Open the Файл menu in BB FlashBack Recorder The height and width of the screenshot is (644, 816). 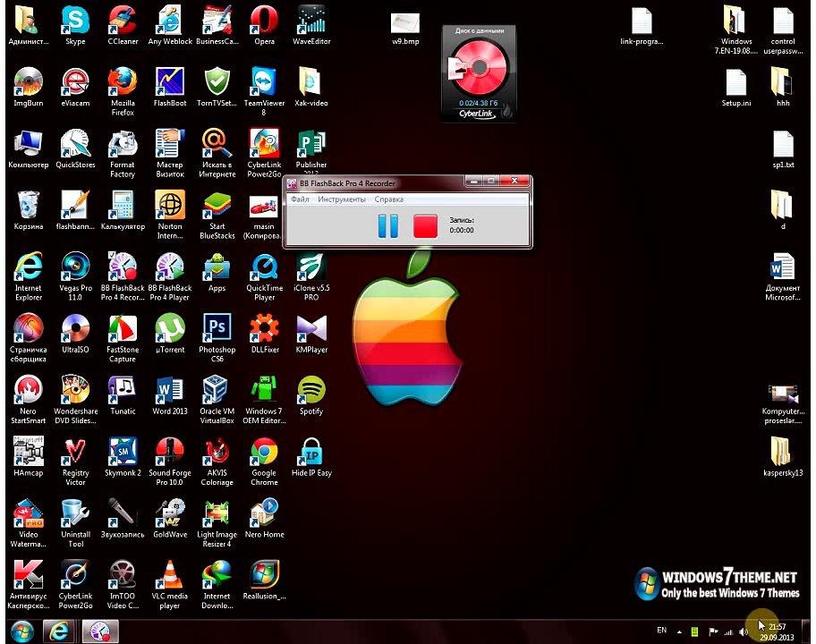(x=300, y=199)
